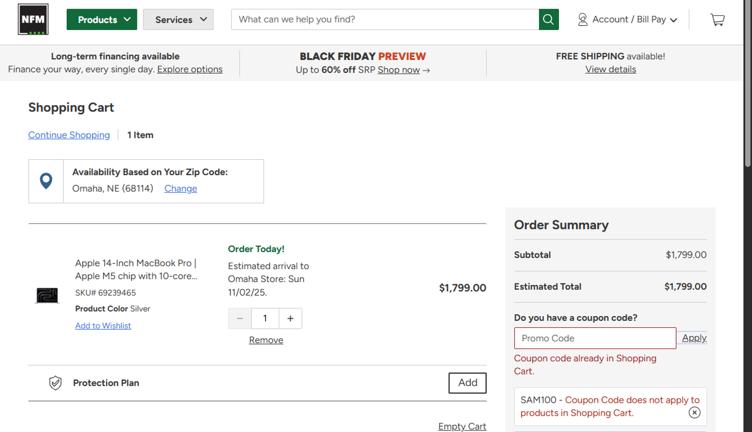The width and height of the screenshot is (752, 432).
Task: Click the quantity value box
Action: [x=265, y=318]
